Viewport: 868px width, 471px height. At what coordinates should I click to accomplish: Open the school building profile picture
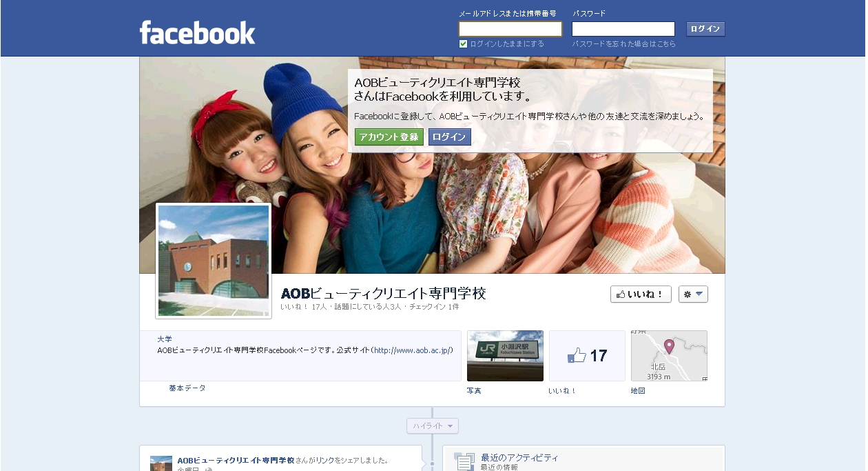[x=214, y=261]
